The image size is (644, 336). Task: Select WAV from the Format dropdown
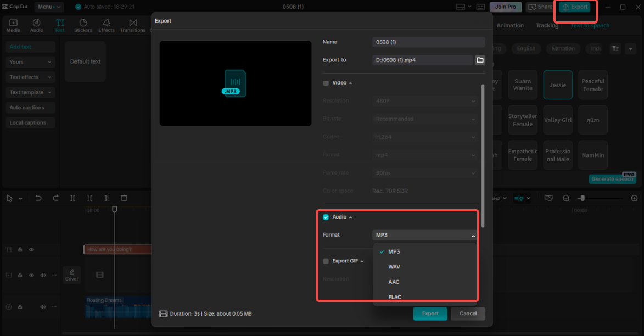pyautogui.click(x=394, y=266)
